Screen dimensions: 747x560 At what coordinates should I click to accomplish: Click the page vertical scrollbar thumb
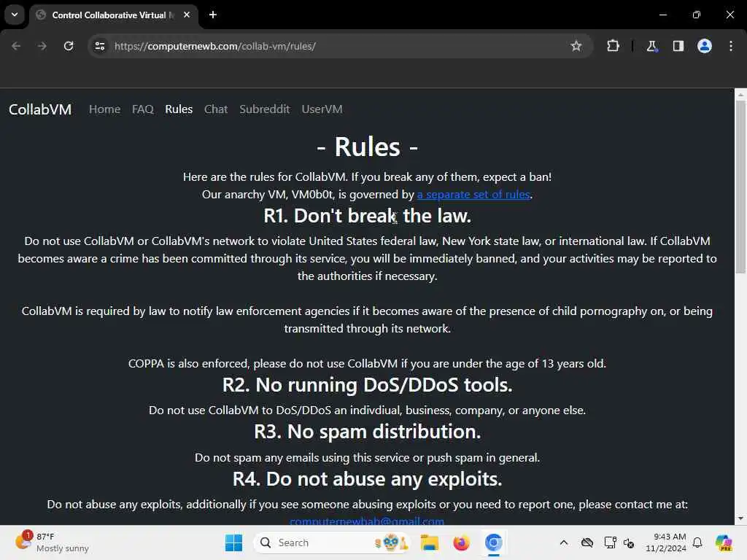tap(740, 187)
